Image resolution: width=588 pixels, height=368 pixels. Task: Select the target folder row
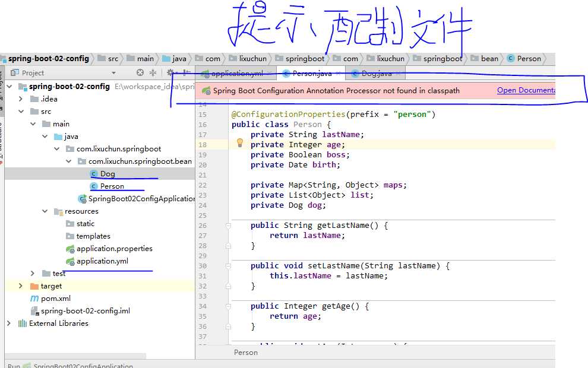click(x=99, y=286)
